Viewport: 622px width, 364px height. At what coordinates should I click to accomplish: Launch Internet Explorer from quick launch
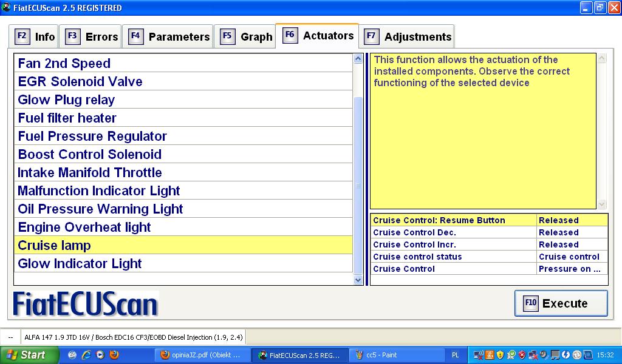(x=86, y=355)
